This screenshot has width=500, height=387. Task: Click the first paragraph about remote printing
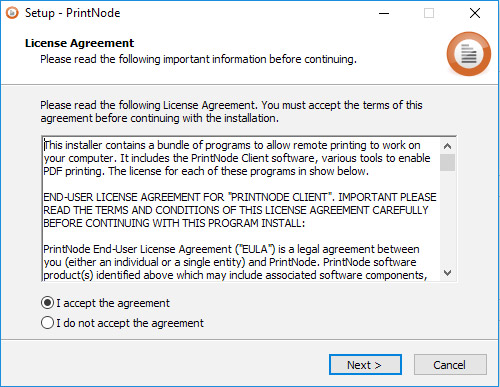click(x=237, y=158)
